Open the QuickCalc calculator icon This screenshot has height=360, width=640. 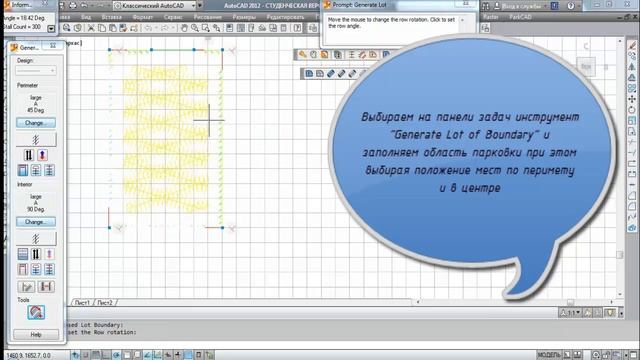point(284,28)
